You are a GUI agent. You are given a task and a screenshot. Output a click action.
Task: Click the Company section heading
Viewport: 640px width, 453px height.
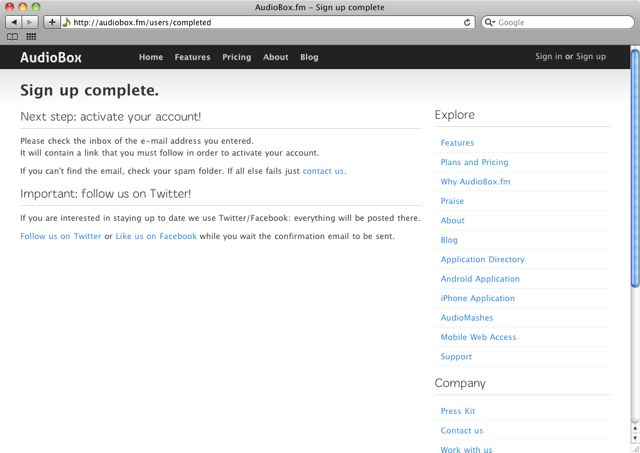460,383
